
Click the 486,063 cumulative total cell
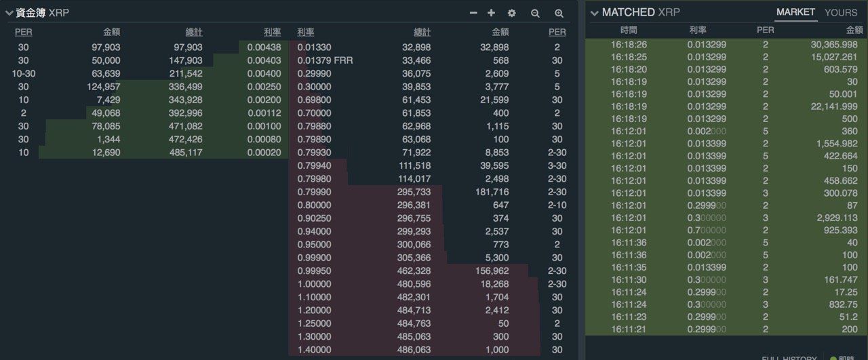point(414,349)
